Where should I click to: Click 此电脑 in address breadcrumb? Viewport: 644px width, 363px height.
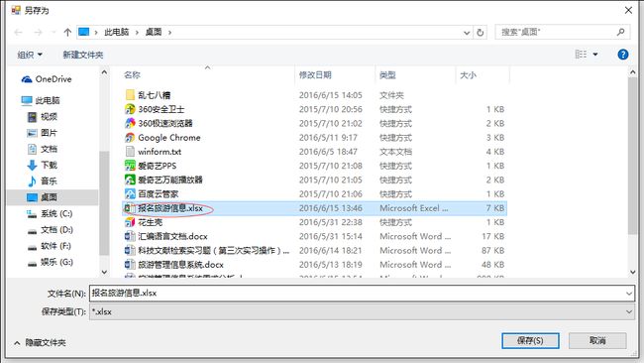117,32
